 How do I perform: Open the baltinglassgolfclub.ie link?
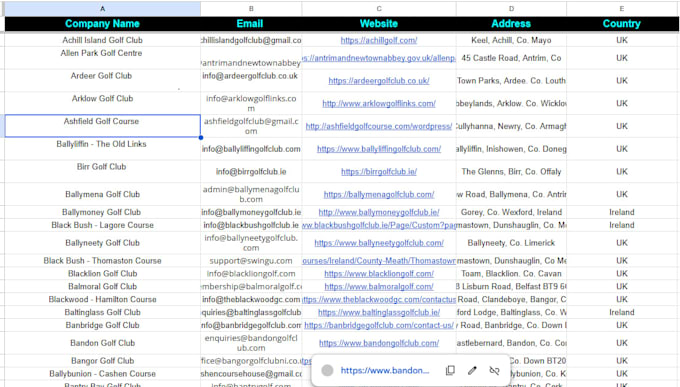pos(379,312)
